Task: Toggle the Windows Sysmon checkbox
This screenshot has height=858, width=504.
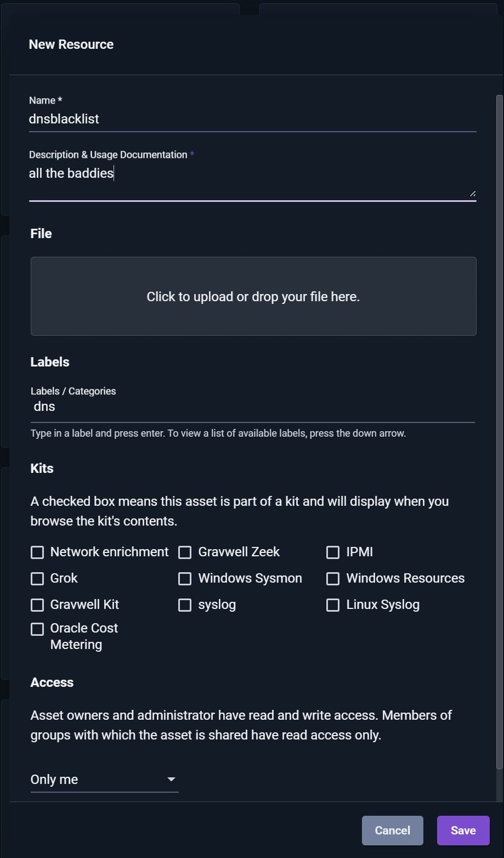Action: pyautogui.click(x=185, y=579)
